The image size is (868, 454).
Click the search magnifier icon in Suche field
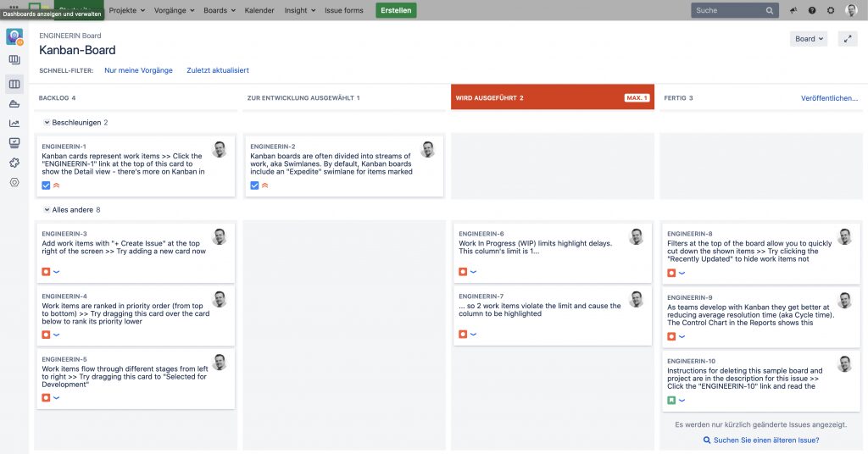pos(770,10)
